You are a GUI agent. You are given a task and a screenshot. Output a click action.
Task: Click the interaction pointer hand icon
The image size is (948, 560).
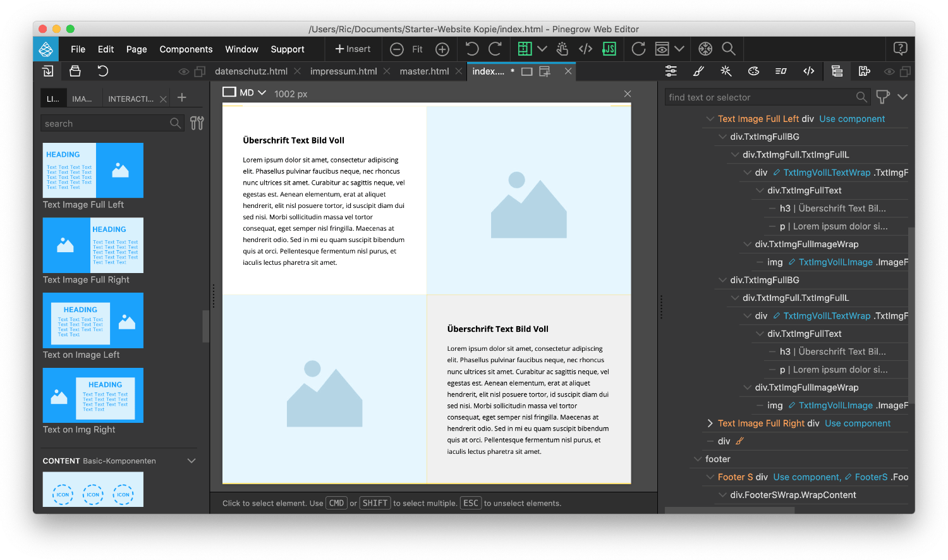point(562,49)
